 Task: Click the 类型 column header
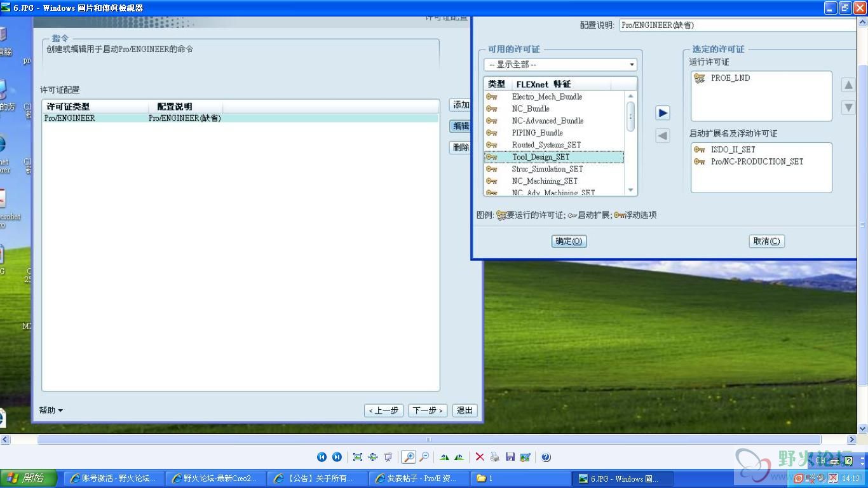pyautogui.click(x=497, y=84)
